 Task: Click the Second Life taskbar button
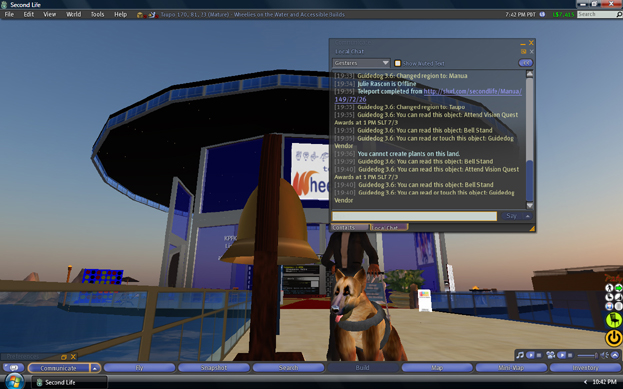[70, 382]
